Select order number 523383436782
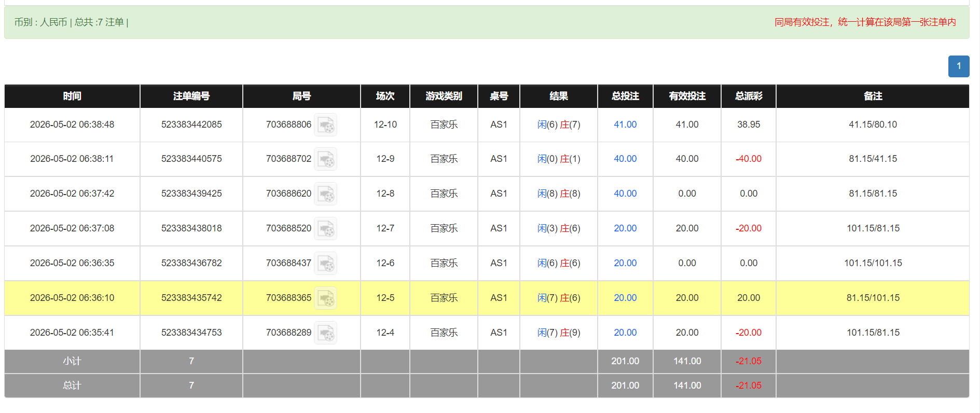Screen dimensions: 980x413 (x=191, y=263)
